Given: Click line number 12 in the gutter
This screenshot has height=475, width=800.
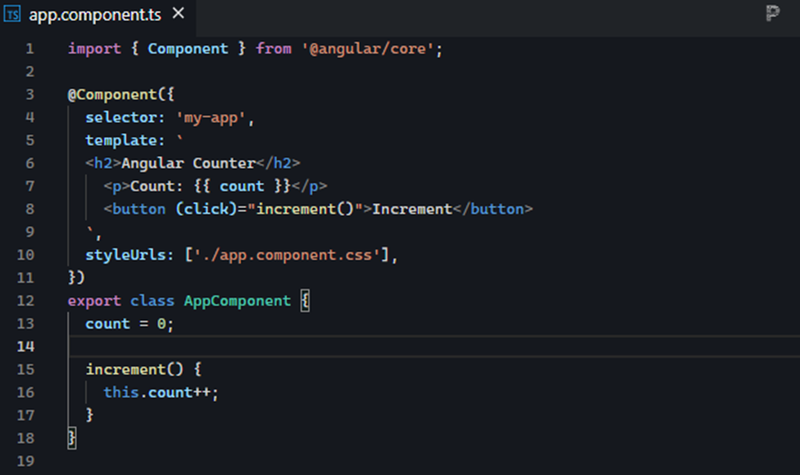Looking at the screenshot, I should pos(26,301).
